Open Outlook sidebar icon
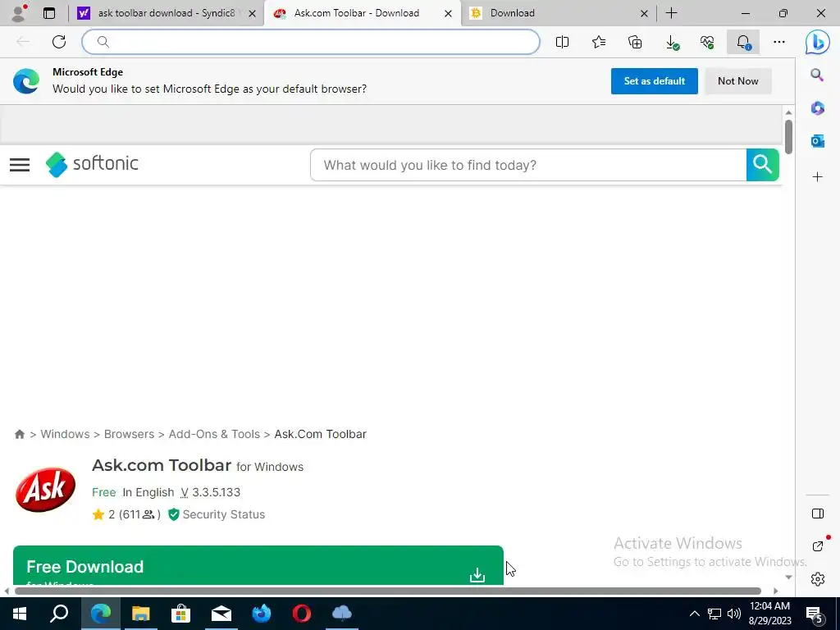Image resolution: width=840 pixels, height=630 pixels. point(817,141)
